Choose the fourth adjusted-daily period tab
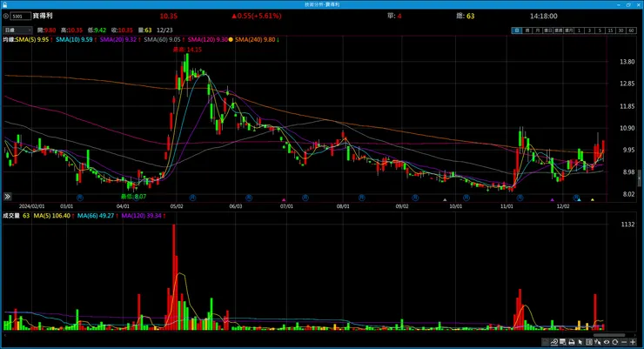Screen dimensions: 644x349 [548, 30]
